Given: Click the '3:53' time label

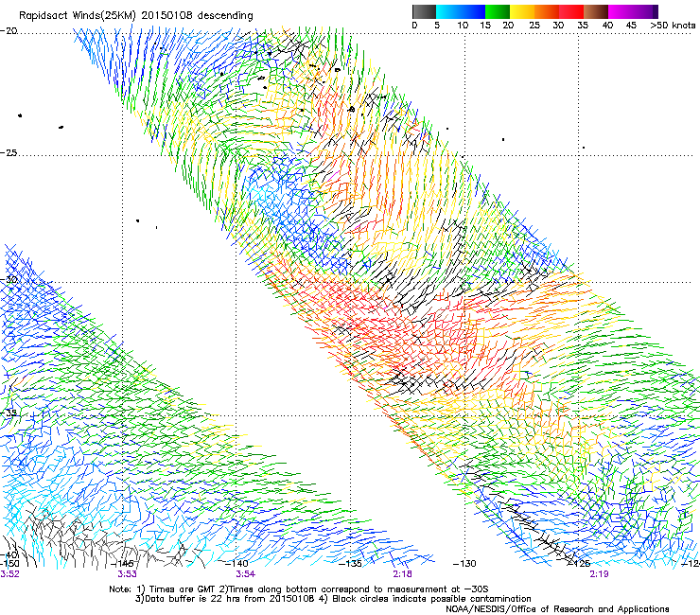Looking at the screenshot, I should tap(128, 574).
